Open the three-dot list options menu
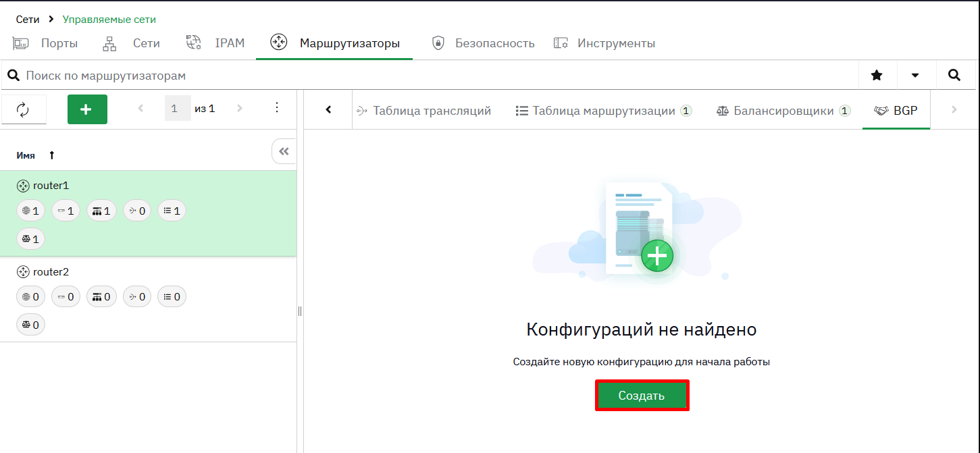980x453 pixels. tap(277, 108)
